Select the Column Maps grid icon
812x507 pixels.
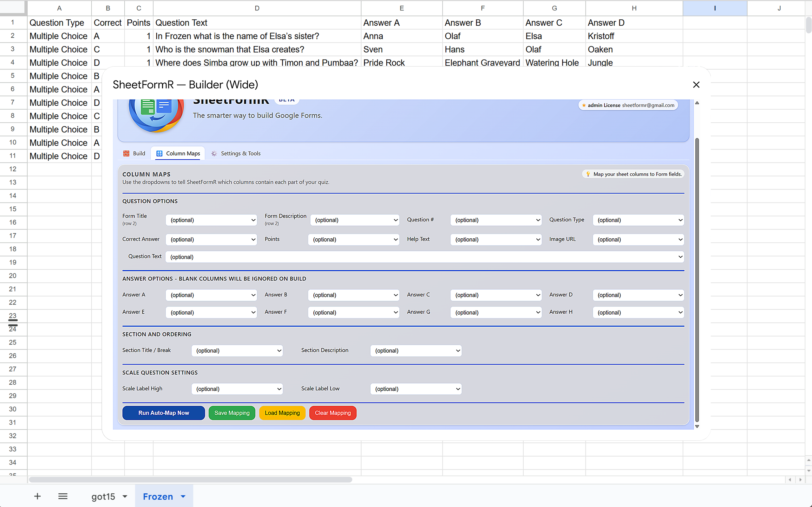click(159, 153)
